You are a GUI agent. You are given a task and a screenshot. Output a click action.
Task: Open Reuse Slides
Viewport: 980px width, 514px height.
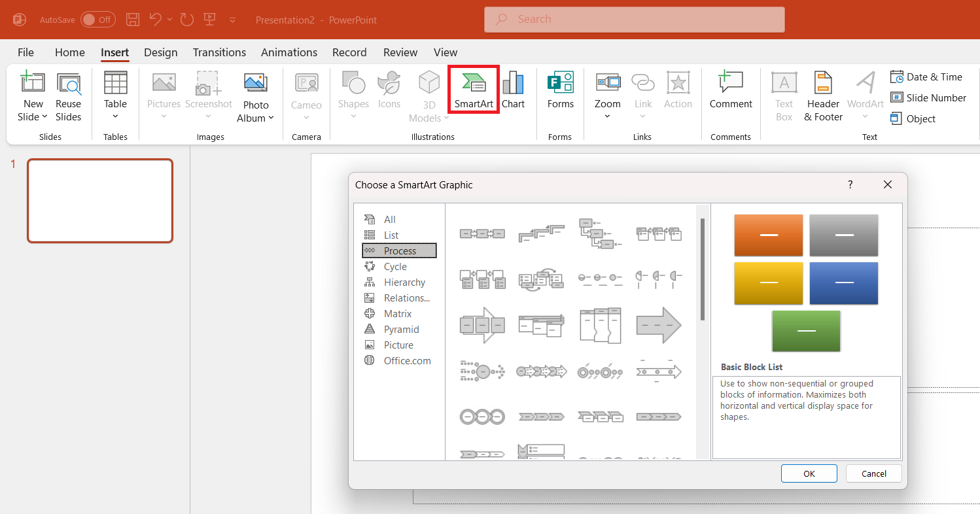pyautogui.click(x=69, y=97)
